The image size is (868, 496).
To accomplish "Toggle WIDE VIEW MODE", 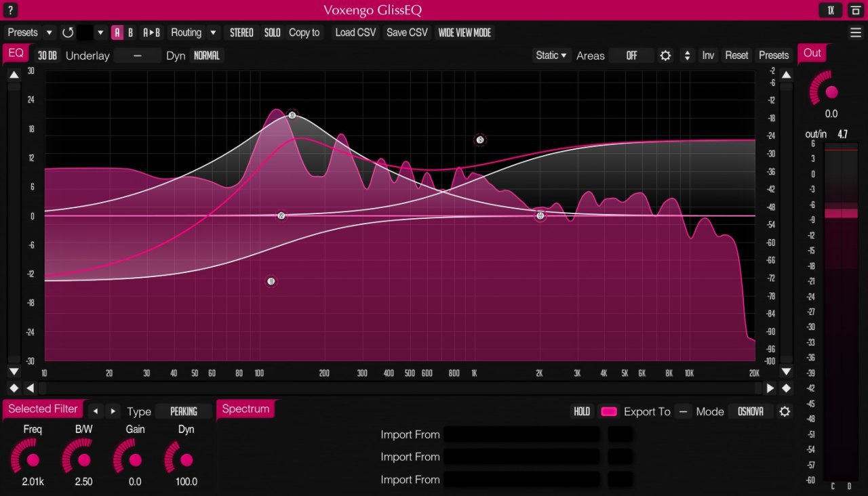I will [465, 33].
